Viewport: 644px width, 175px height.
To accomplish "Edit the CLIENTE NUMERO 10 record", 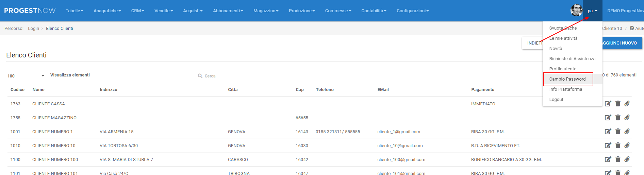I will click(x=608, y=145).
